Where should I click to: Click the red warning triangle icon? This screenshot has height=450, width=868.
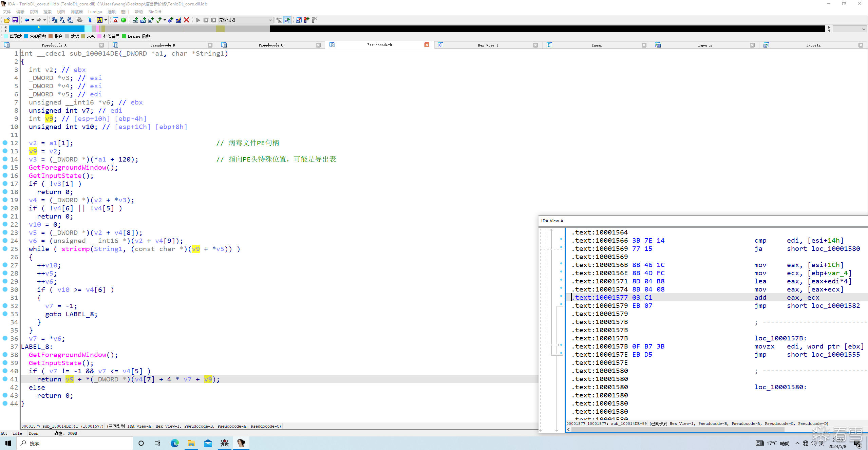[x=116, y=20]
